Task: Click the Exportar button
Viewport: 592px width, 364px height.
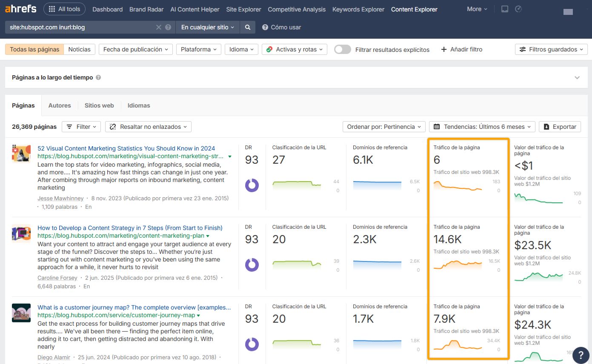Action: pyautogui.click(x=560, y=126)
